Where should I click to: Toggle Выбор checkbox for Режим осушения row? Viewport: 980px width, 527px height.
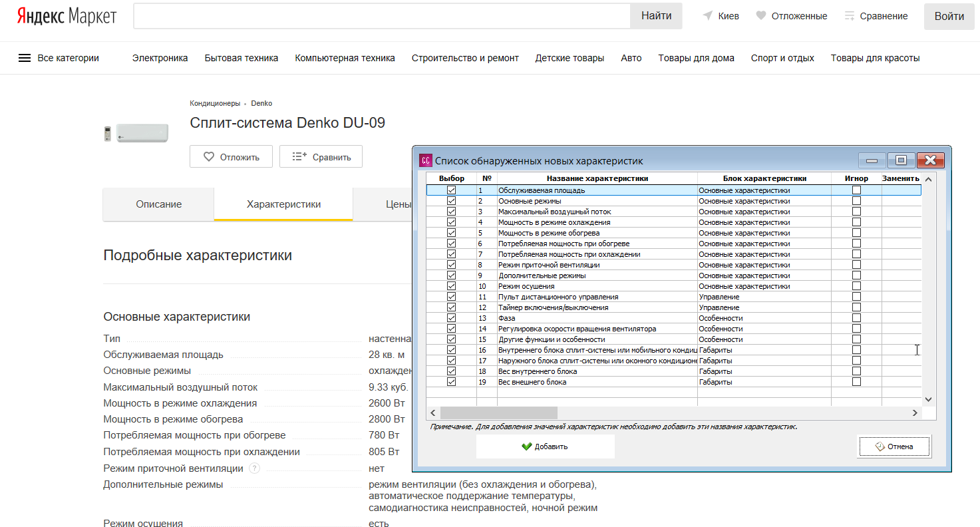click(x=452, y=286)
